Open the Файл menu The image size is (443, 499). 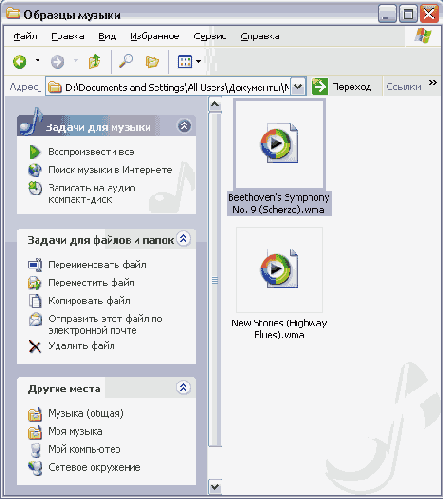pyautogui.click(x=25, y=36)
